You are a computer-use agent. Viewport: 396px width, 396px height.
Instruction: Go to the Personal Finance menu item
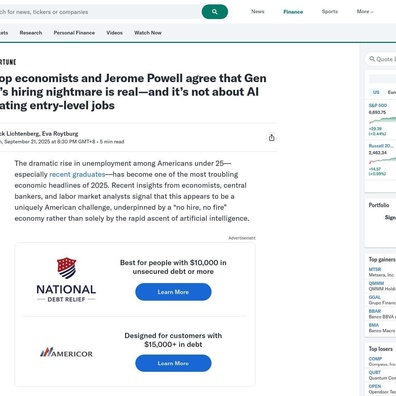74,33
